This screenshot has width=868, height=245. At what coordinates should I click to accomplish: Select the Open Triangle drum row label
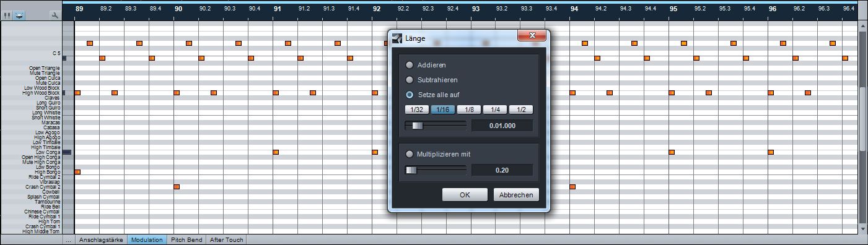coord(45,68)
